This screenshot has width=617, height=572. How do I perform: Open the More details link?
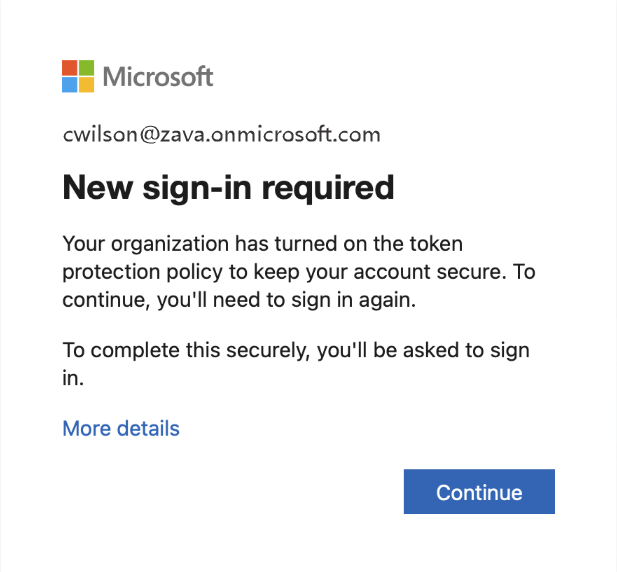click(x=121, y=429)
